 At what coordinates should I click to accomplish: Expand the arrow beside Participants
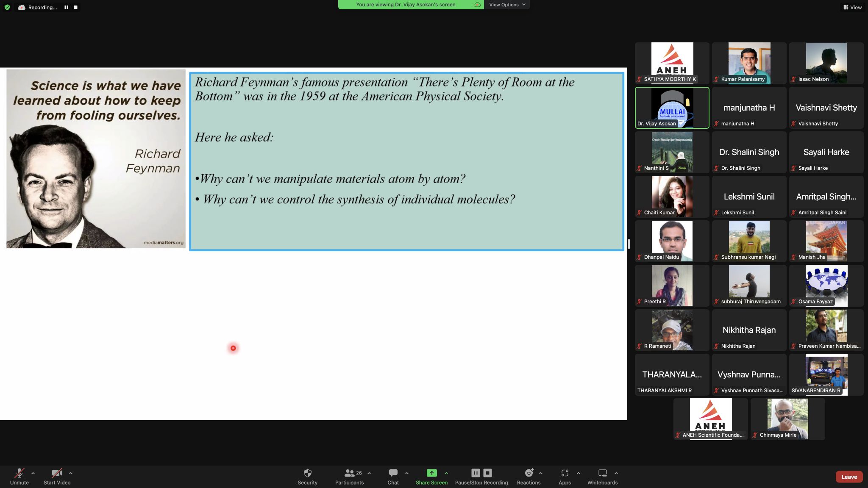pos(369,473)
